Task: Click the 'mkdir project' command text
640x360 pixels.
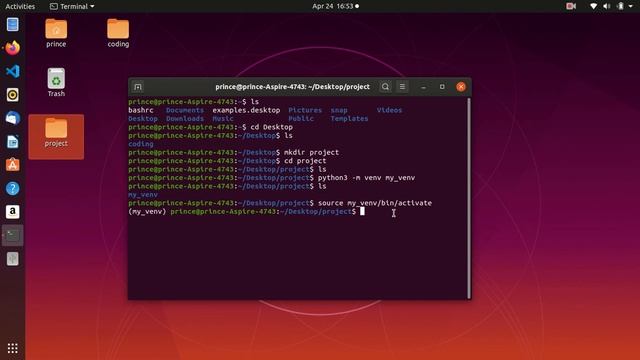Action: [311, 152]
